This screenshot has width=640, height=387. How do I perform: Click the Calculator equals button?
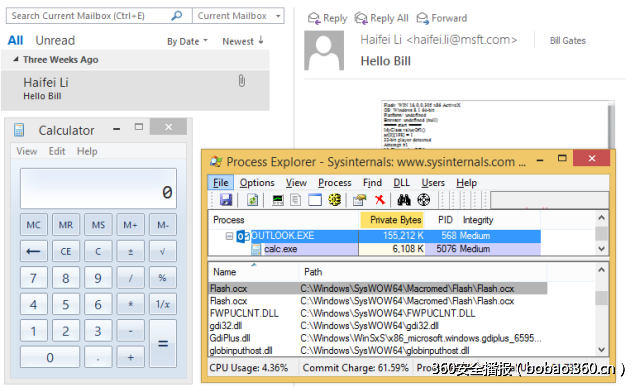coord(163,344)
